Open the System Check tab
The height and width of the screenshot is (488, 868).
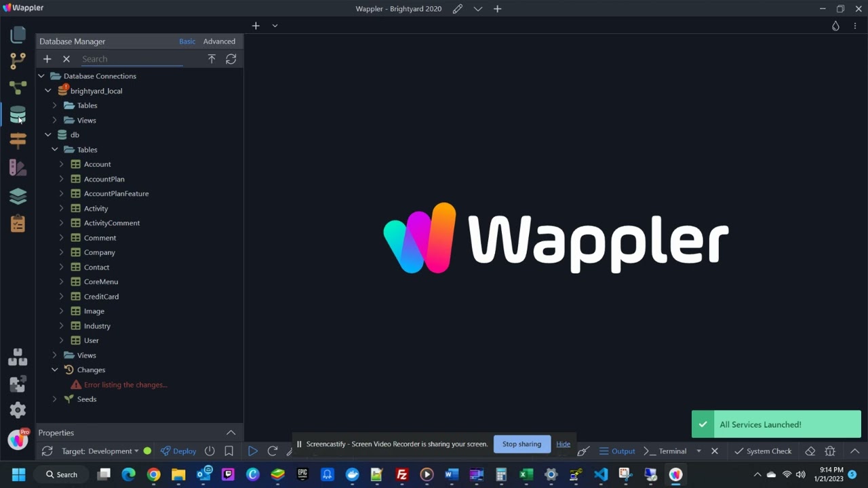763,451
